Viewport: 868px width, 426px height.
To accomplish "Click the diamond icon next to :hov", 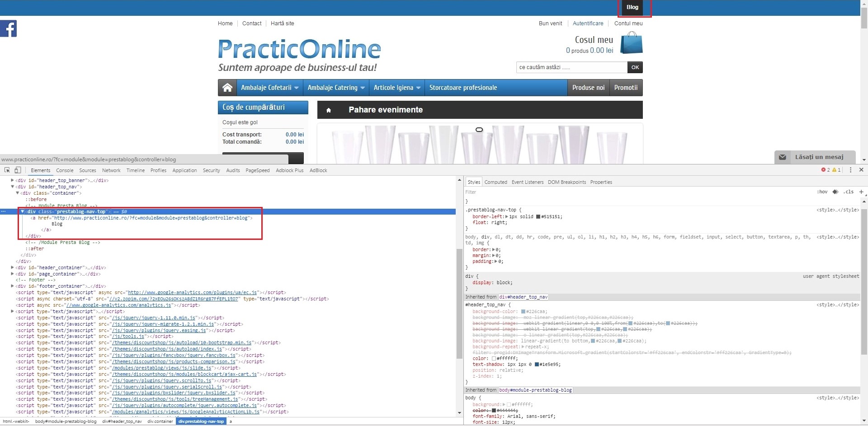I will [835, 192].
